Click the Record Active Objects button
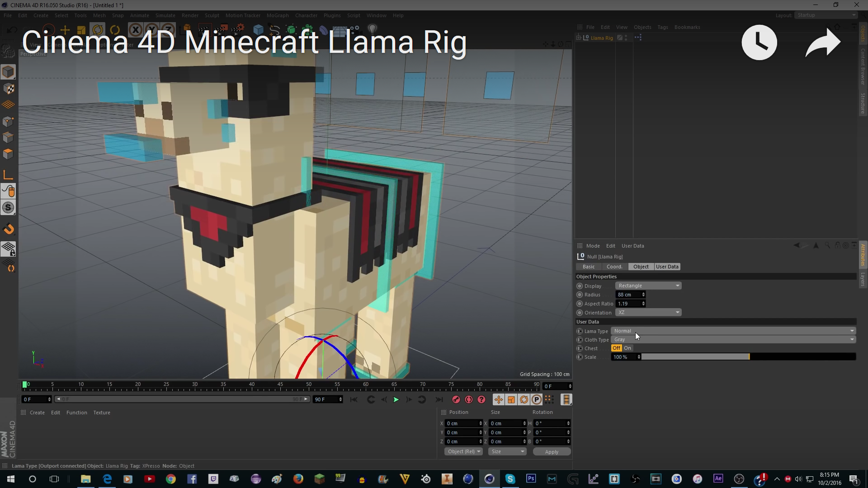The height and width of the screenshot is (488, 868). pos(456,399)
